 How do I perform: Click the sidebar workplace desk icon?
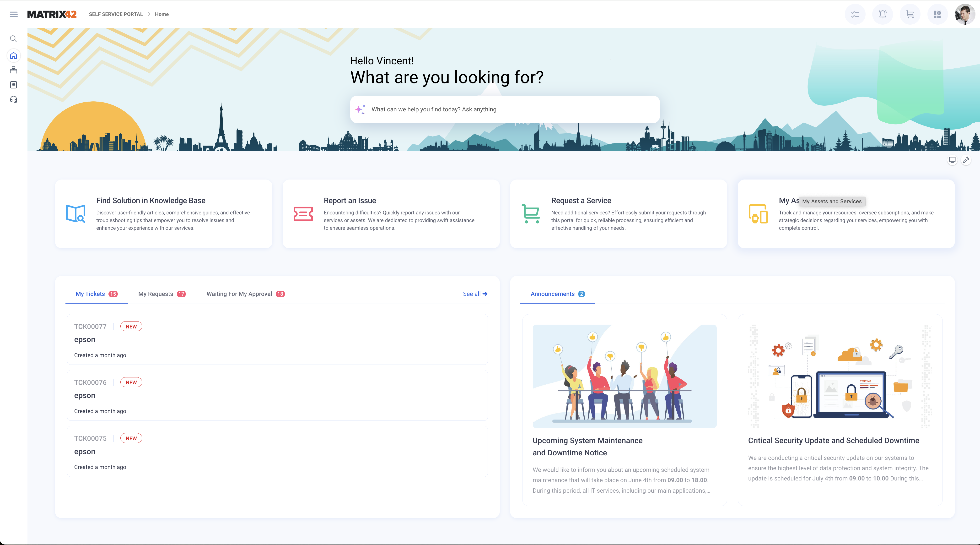tap(13, 70)
